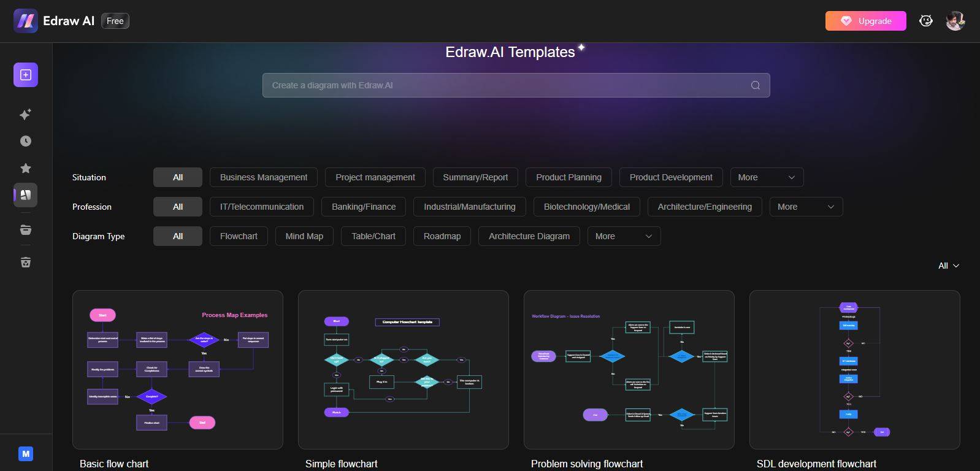Click the Upgrade button
The width and height of the screenshot is (980, 471).
pos(866,21)
